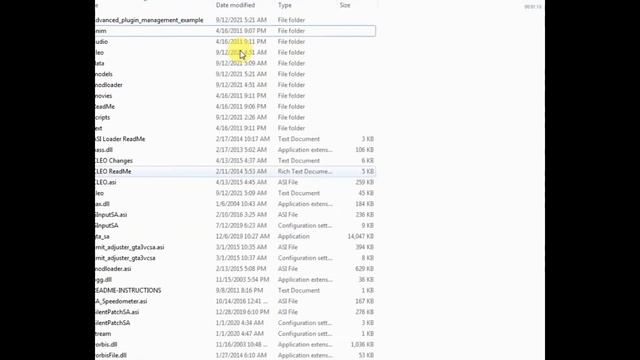
Task: Select the scripts folder row
Action: pos(235,118)
